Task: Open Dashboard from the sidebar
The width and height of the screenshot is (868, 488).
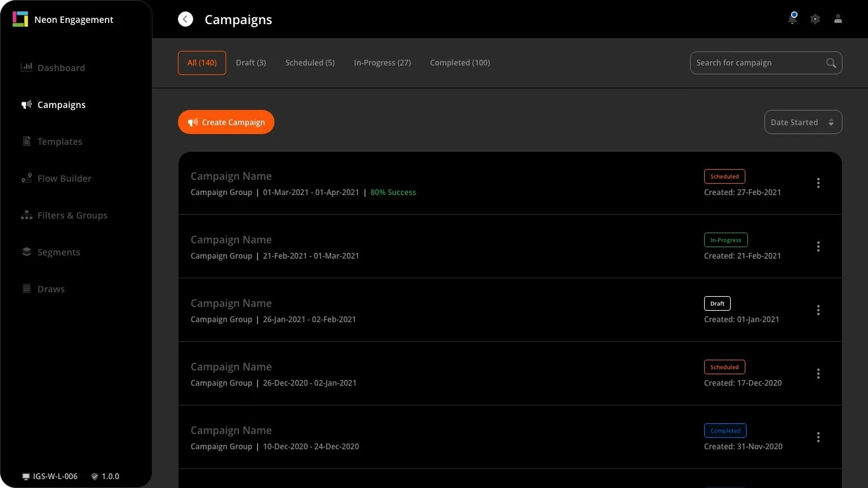Action: pyautogui.click(x=61, y=68)
